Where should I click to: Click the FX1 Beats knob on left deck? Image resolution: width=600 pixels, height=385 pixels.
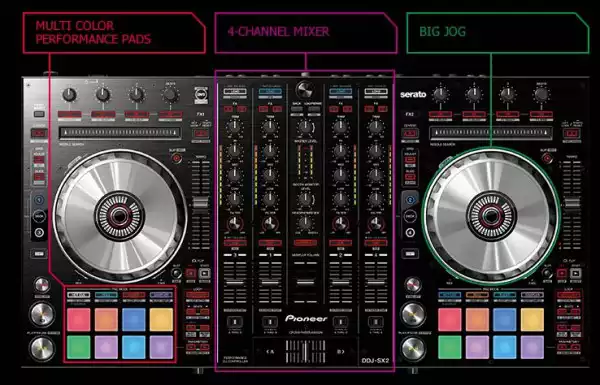click(170, 94)
